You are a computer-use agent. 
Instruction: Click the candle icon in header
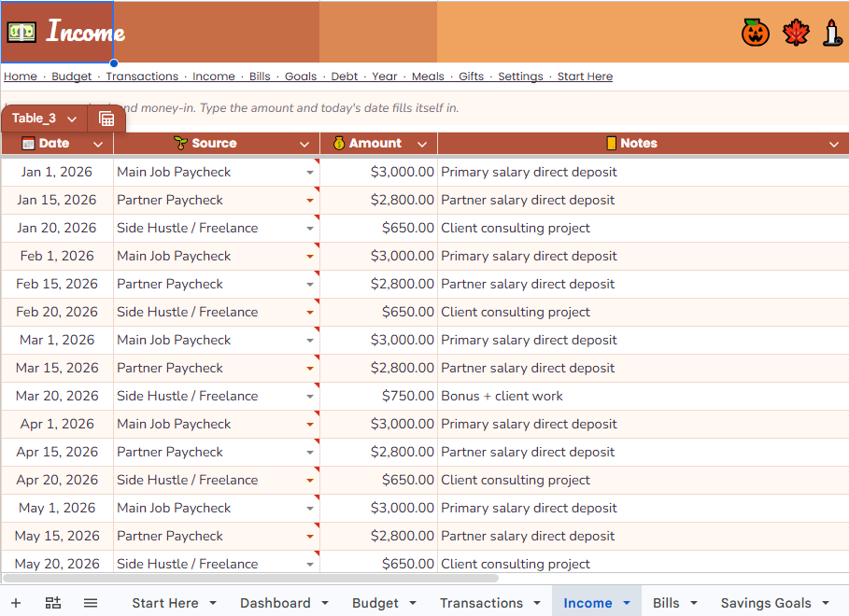[x=832, y=33]
